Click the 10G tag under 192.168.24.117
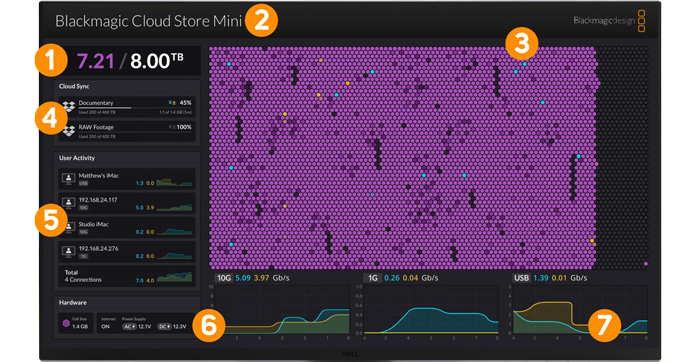 tap(83, 208)
